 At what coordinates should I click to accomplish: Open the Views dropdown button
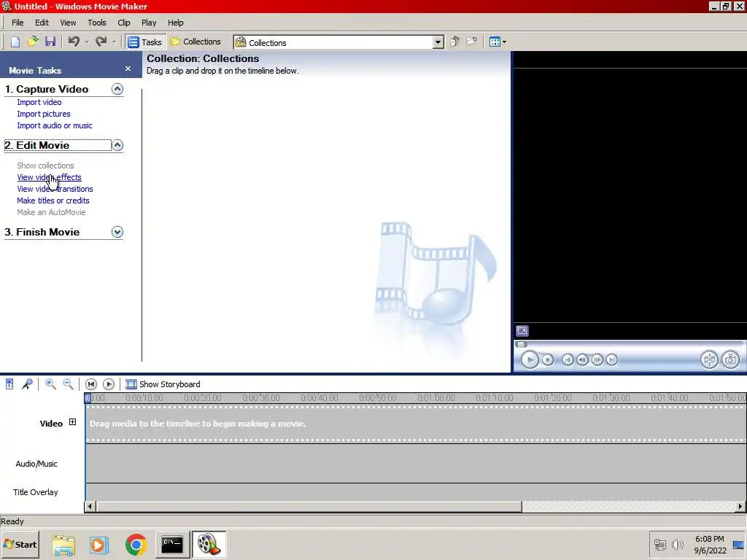tap(498, 42)
